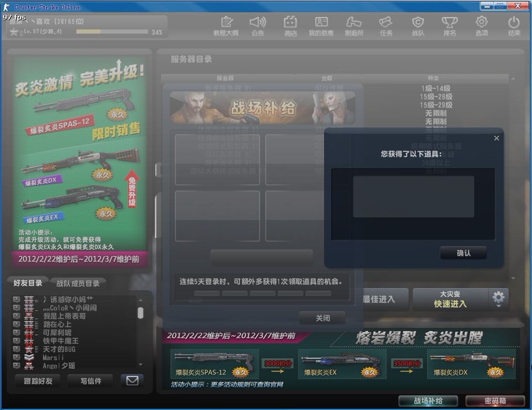The height and width of the screenshot is (410, 532).
Task: Open the 制造所 workshop icon
Action: [x=354, y=26]
